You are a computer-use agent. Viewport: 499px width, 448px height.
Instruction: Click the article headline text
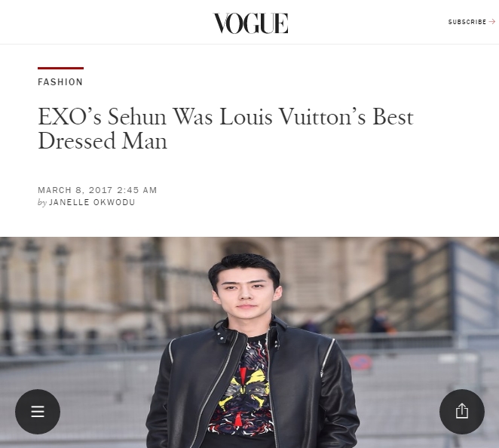click(x=225, y=129)
